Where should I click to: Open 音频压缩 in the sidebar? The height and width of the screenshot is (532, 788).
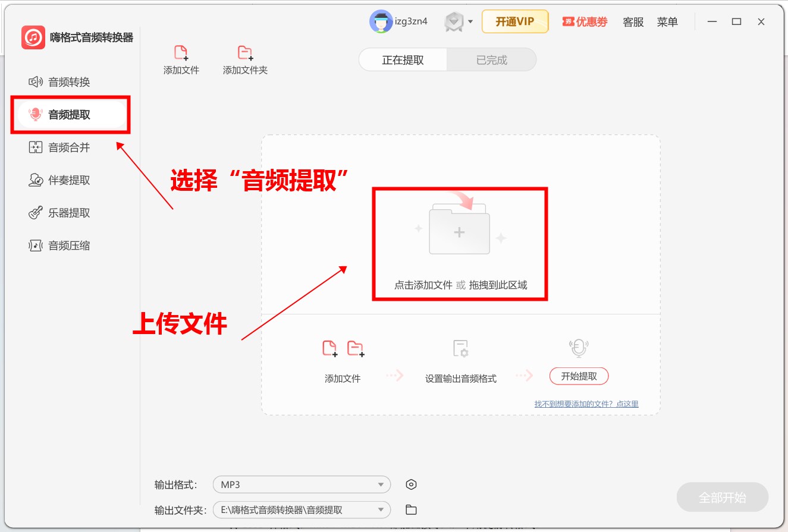pos(59,245)
